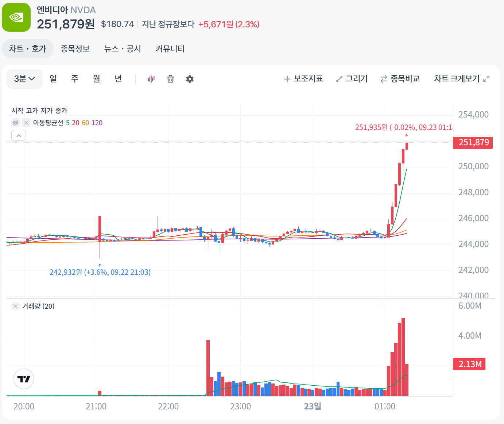Click the trash can delete icon
Screen dimensions: 504x424
tap(170, 79)
